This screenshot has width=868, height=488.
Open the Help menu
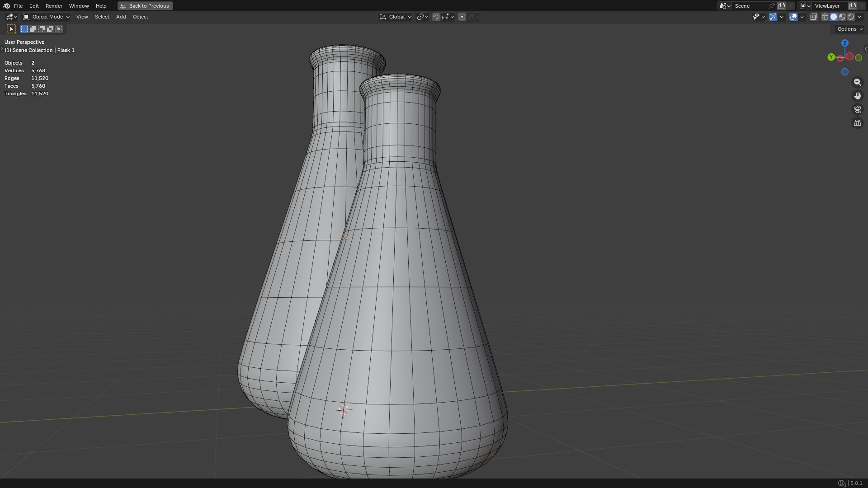(101, 6)
